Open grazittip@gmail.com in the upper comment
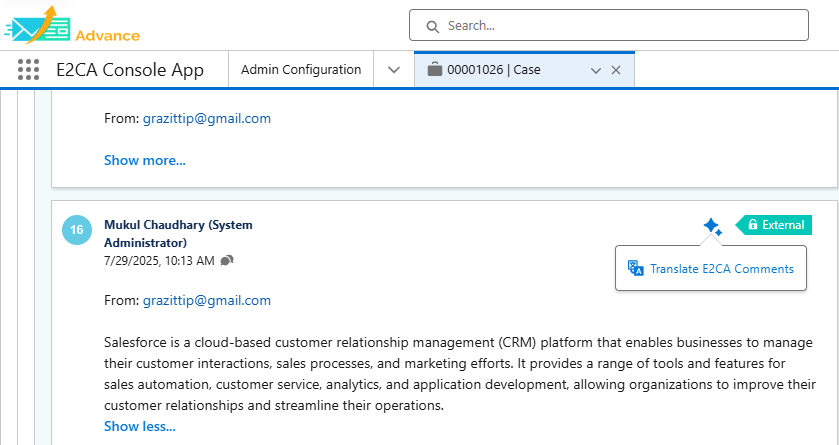 (x=207, y=118)
